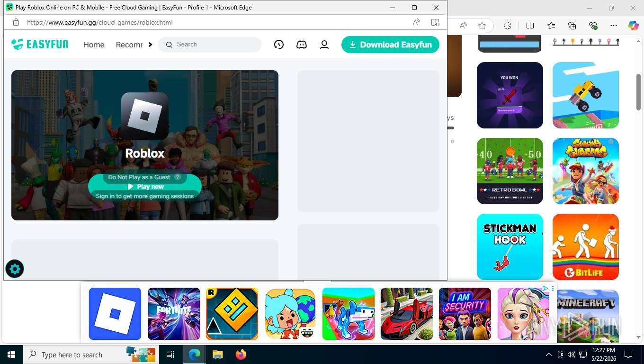Click the Read aloud icon in background Edge toolbar
Viewport: 644px width, 364px height.
click(463, 26)
